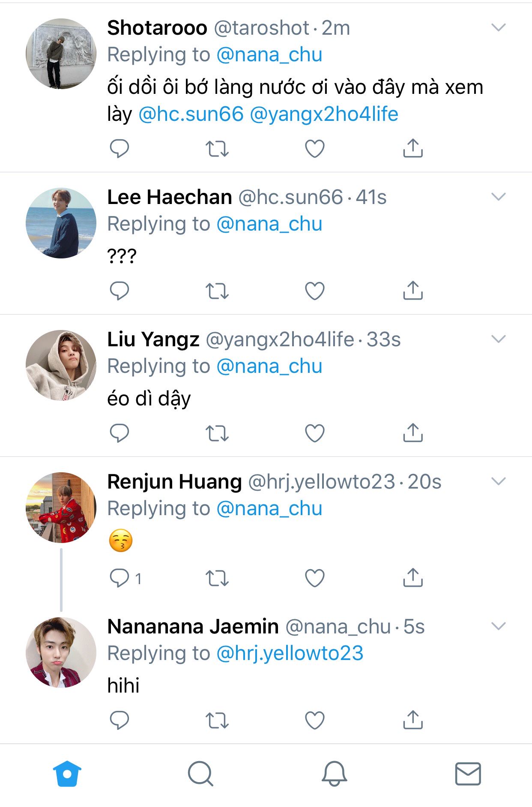Viewport: 532px width, 807px height.
Task: Share Liu Yangz's tweet
Action: pyautogui.click(x=413, y=433)
